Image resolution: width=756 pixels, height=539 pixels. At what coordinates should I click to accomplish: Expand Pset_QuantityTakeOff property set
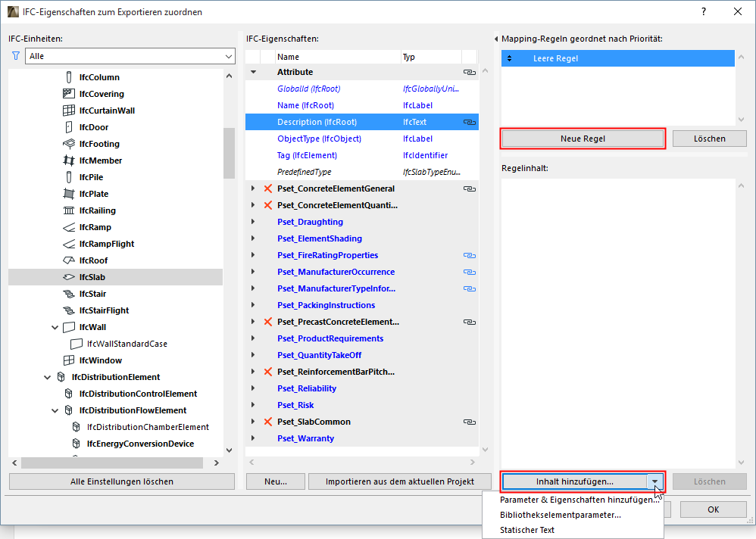coord(253,355)
